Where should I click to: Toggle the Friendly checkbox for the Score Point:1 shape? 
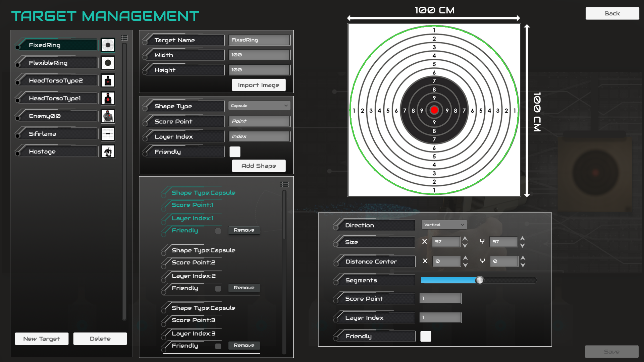click(x=218, y=231)
